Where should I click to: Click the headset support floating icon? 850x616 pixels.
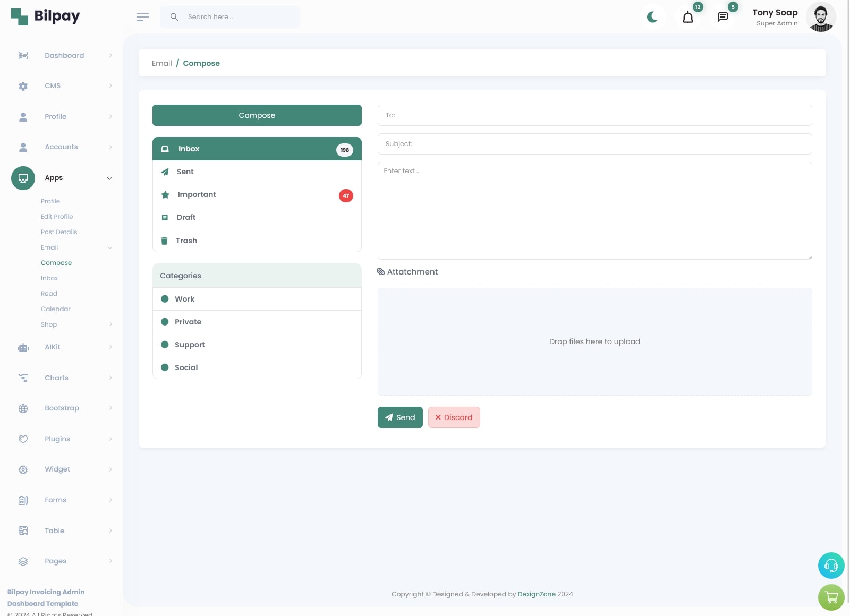pyautogui.click(x=831, y=566)
